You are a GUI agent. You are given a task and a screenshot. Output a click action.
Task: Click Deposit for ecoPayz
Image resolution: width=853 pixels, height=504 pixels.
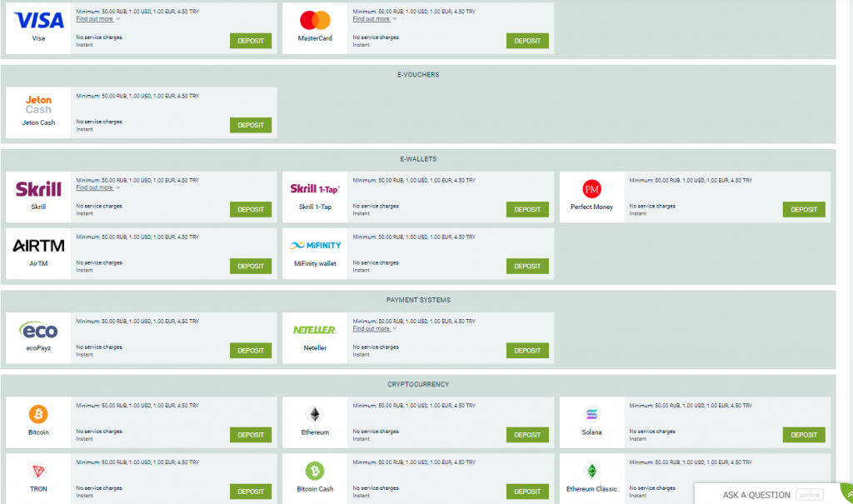251,351
